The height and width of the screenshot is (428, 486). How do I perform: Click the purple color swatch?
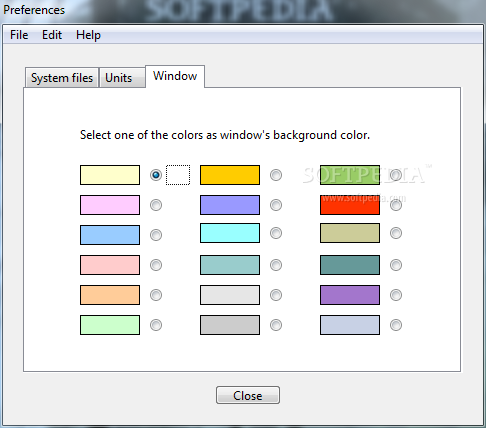click(x=350, y=295)
